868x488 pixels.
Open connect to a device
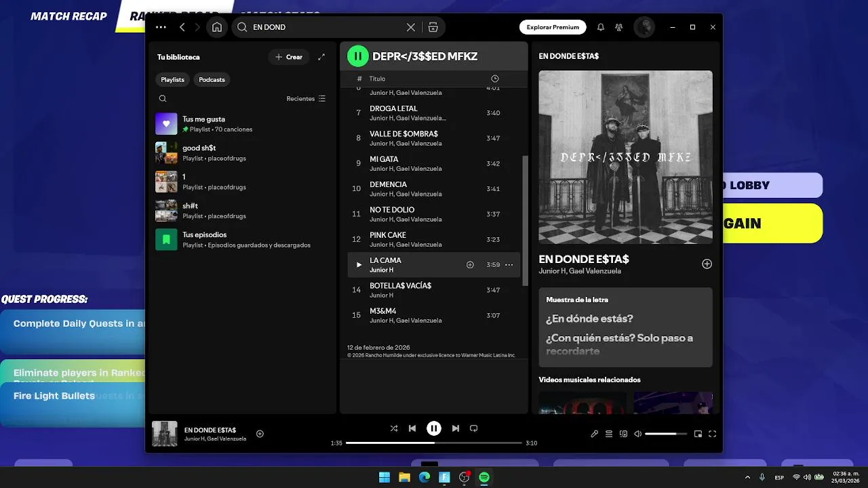[x=624, y=434]
